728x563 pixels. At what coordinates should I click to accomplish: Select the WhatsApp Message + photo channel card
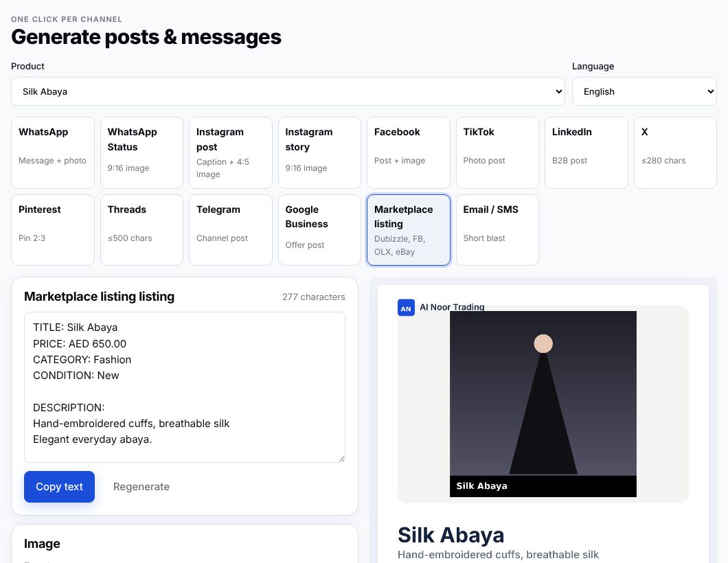(53, 152)
